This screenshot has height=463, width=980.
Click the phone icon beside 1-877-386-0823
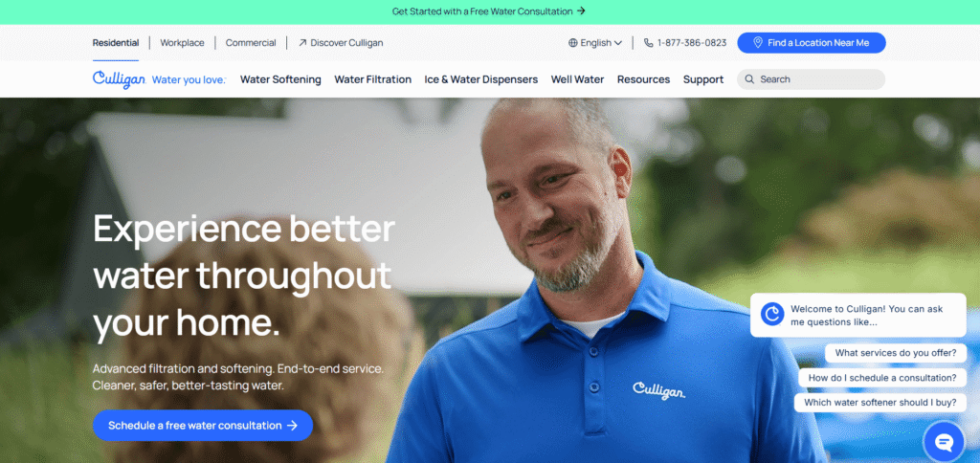[x=649, y=43]
